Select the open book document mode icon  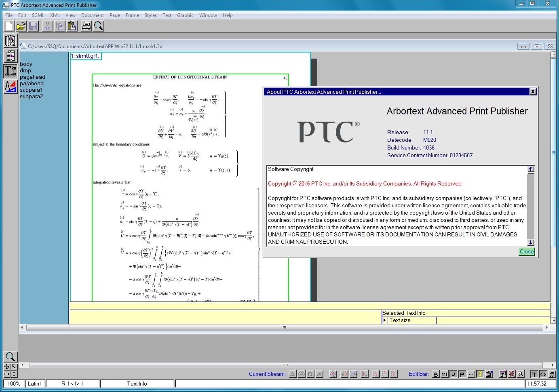(x=11, y=40)
